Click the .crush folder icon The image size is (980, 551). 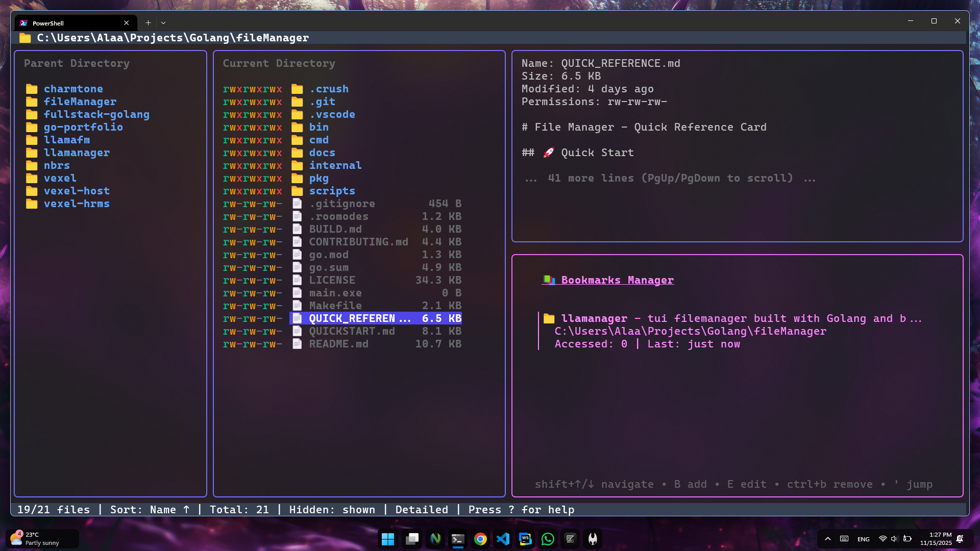(x=297, y=89)
